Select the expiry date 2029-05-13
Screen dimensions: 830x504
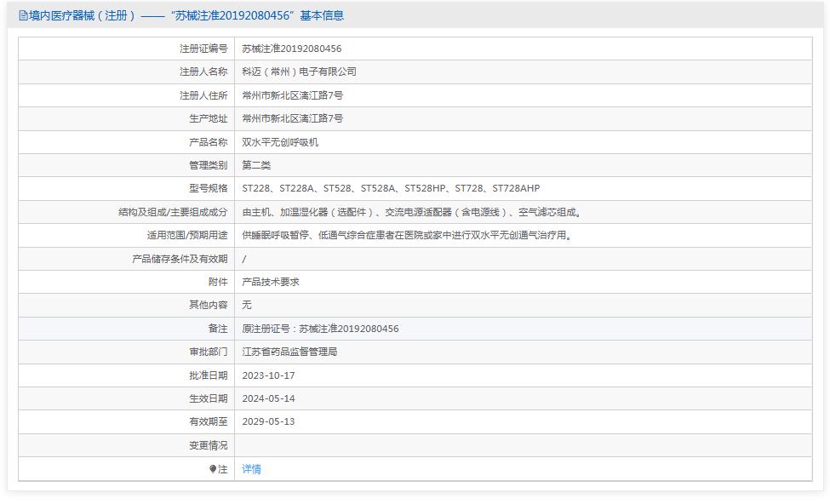pyautogui.click(x=272, y=421)
